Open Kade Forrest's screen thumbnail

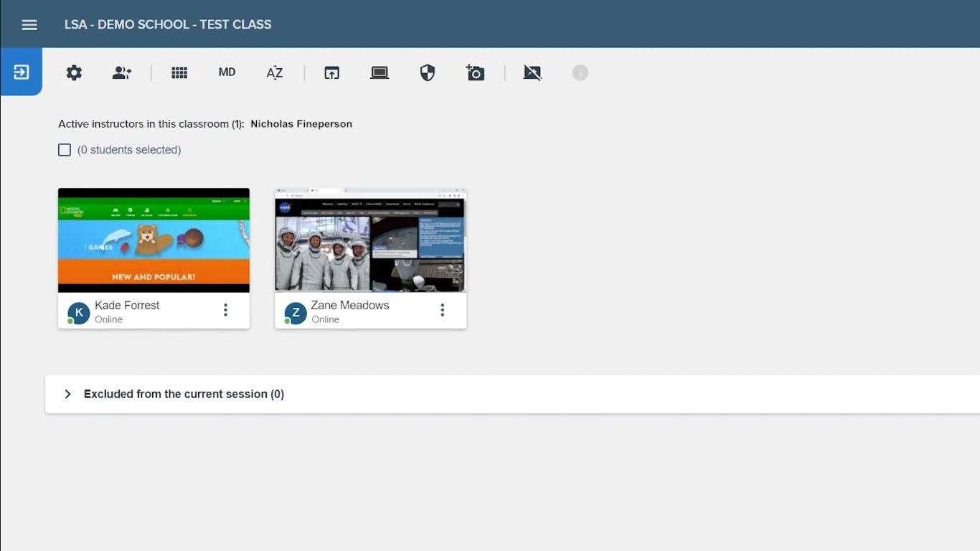tap(154, 240)
